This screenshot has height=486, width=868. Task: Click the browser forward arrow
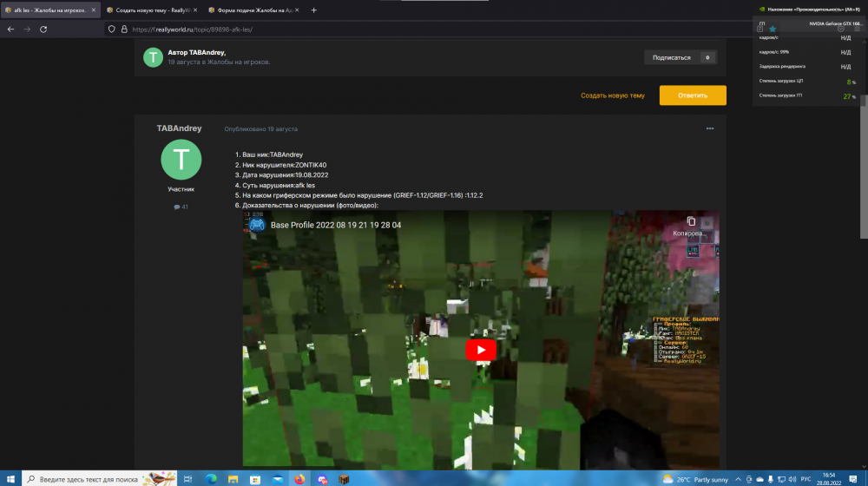point(27,30)
